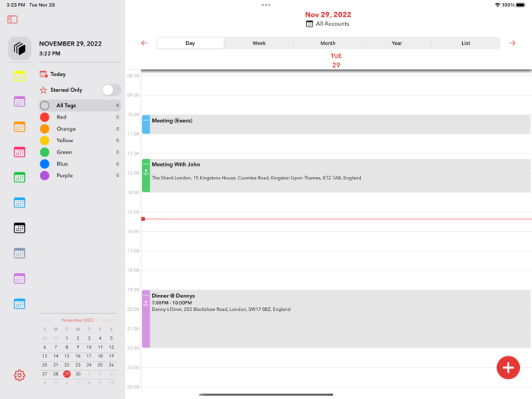Screen dimensions: 532x399
Task: Open options dots on Meeting With John event
Action: click(146, 164)
